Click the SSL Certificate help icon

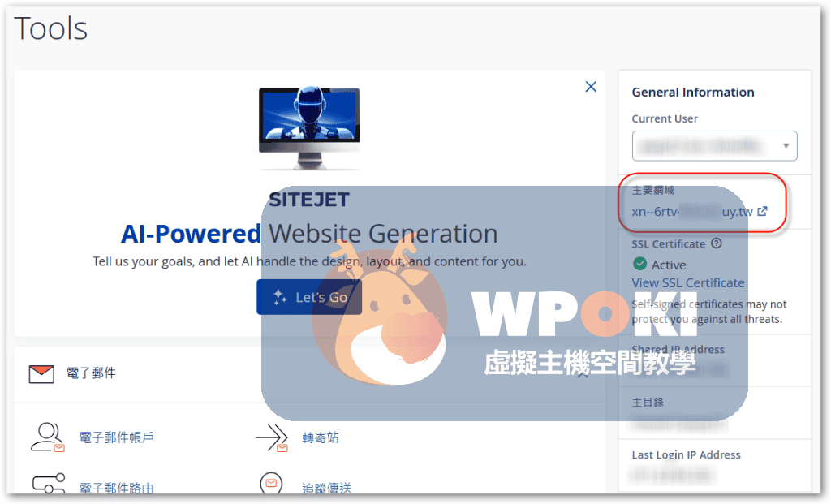(x=716, y=243)
